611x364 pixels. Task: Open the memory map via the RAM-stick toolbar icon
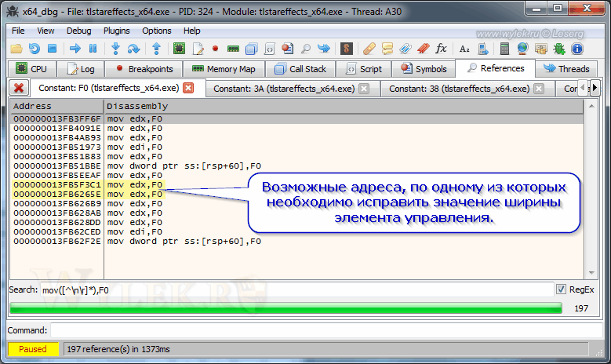[x=233, y=49]
